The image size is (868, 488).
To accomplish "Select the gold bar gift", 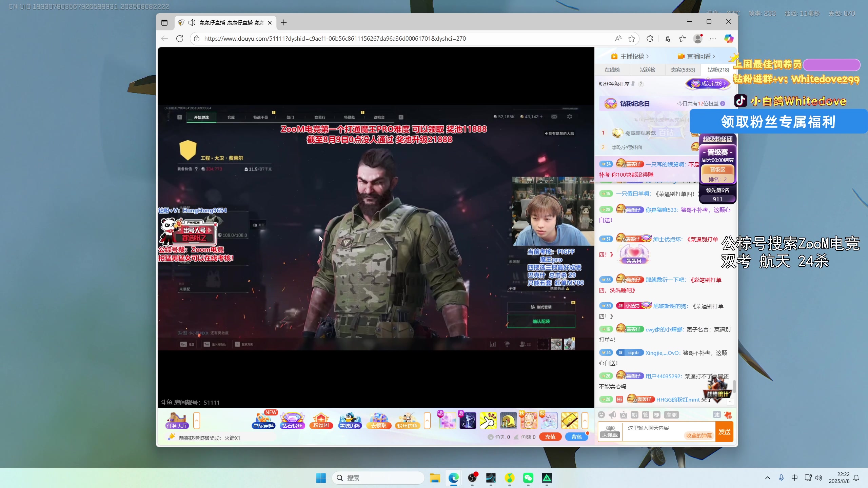I will tap(570, 421).
